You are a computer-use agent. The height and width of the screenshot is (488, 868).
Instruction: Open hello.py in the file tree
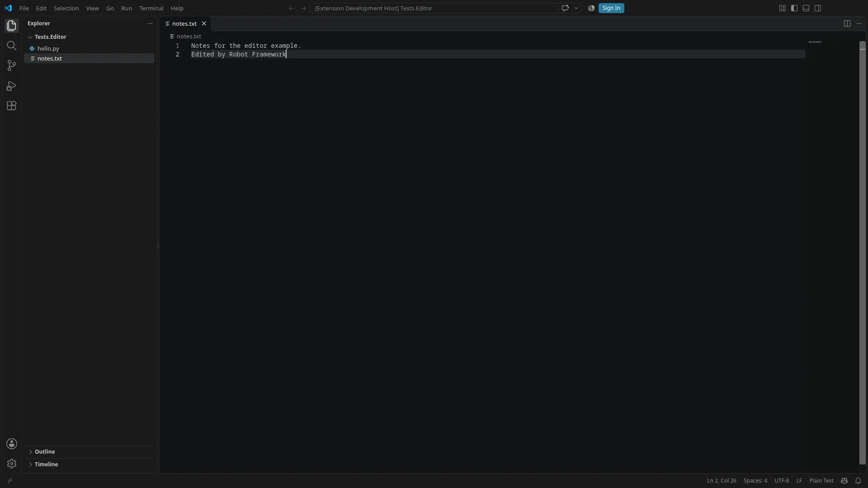[90, 48]
